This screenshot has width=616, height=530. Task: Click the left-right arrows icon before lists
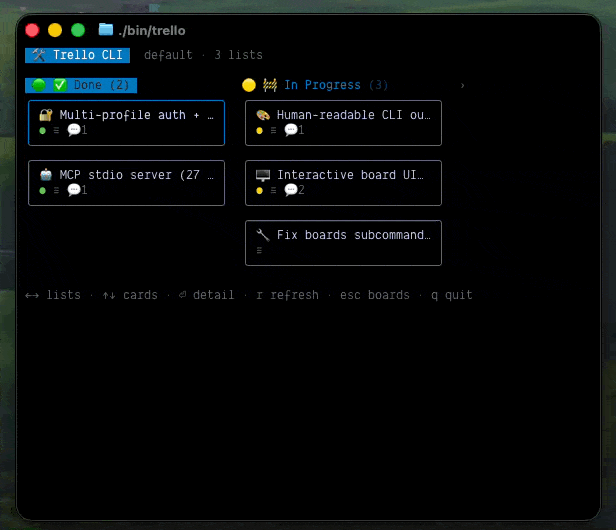(32, 295)
